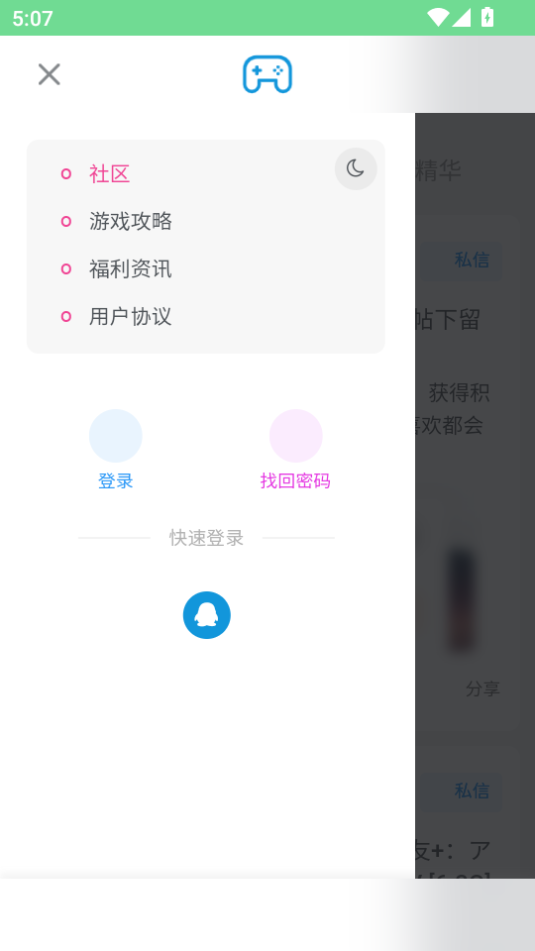Viewport: 535px width, 951px height.
Task: Switch to the dimmed 精华 tab
Action: point(438,170)
